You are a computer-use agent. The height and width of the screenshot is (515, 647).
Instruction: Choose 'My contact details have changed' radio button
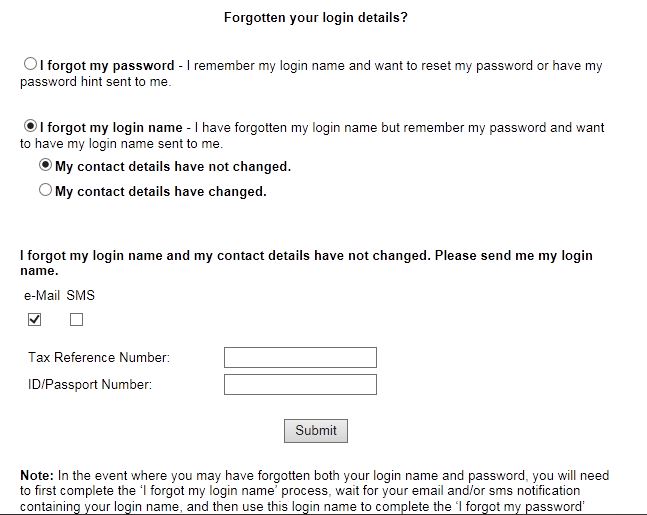pyautogui.click(x=45, y=190)
